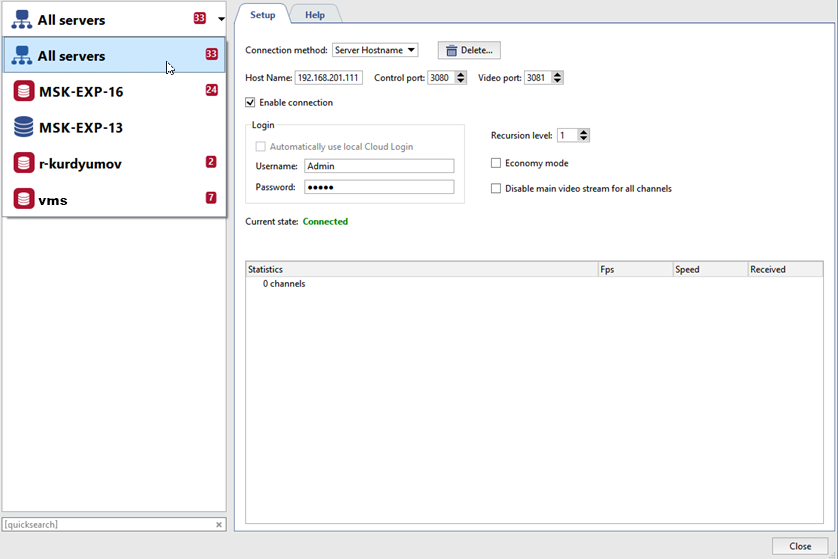This screenshot has width=838, height=559.
Task: Click the vms server icon
Action: (x=23, y=199)
